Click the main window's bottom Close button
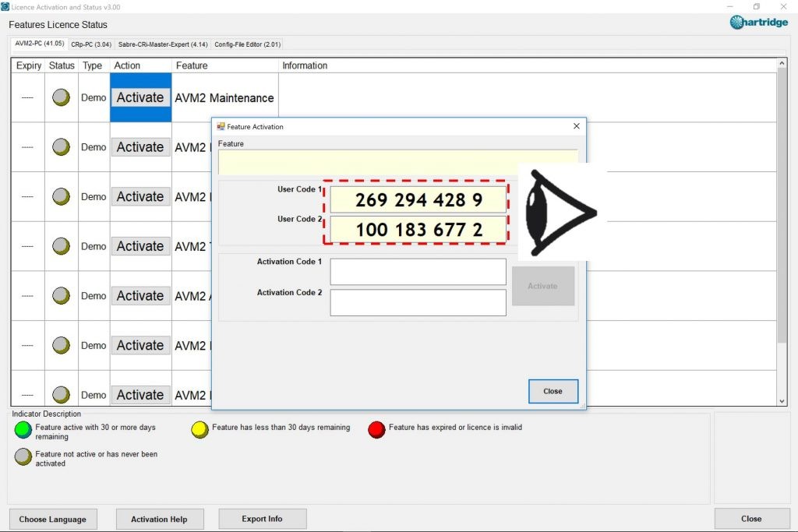The width and height of the screenshot is (798, 532). 752,519
